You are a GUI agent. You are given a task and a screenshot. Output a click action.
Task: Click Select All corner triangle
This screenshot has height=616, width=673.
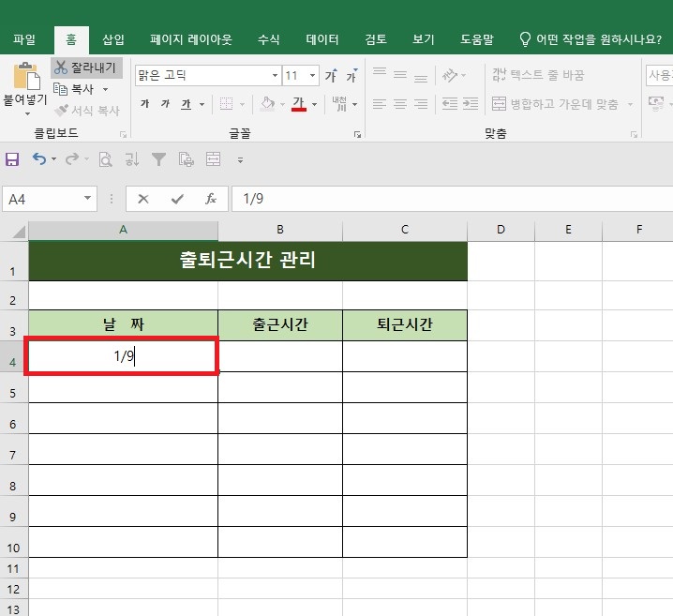[19, 232]
